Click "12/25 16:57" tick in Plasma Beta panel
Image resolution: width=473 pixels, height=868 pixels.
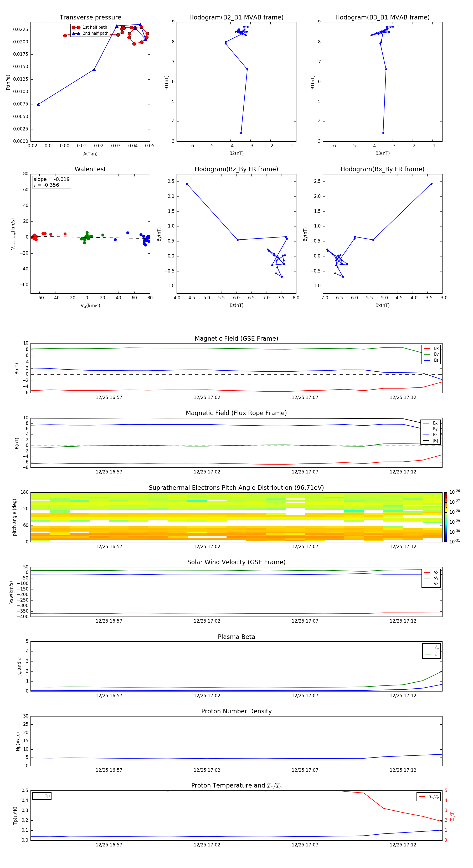coord(109,696)
